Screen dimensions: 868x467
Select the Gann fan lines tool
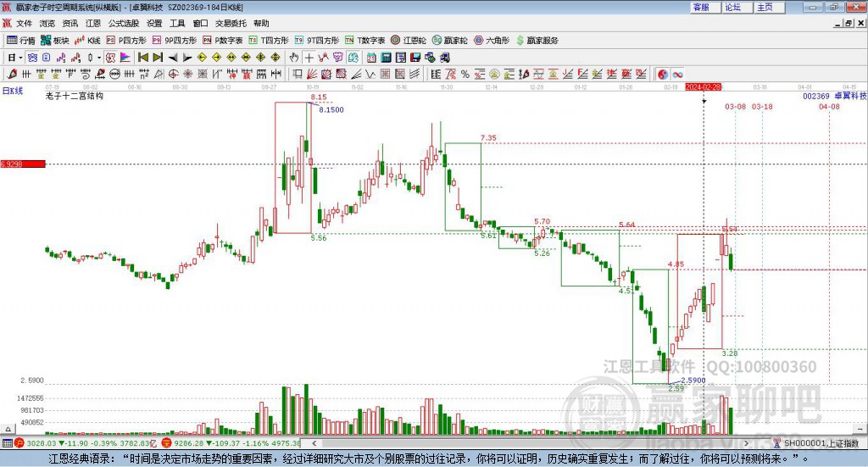pyautogui.click(x=312, y=74)
